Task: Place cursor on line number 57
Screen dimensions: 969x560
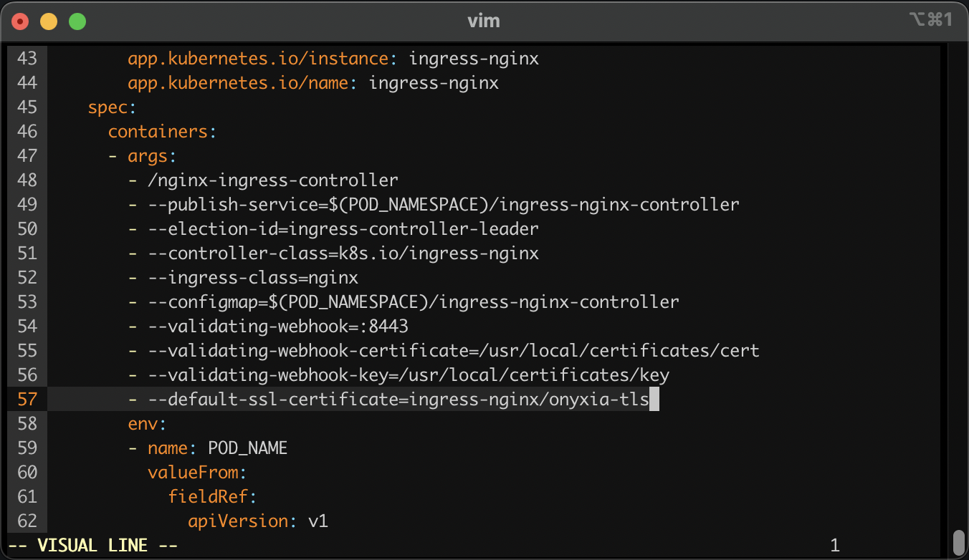Action: point(27,400)
